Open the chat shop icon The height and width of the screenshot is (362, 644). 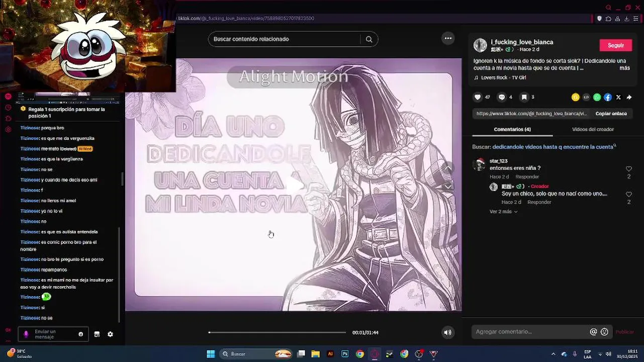click(97, 334)
